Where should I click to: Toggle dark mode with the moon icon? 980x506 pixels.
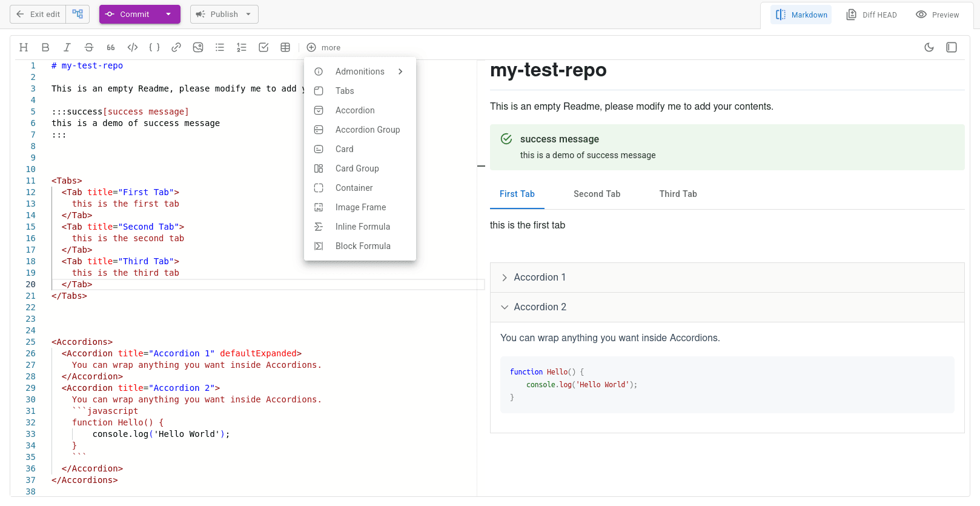pyautogui.click(x=929, y=47)
